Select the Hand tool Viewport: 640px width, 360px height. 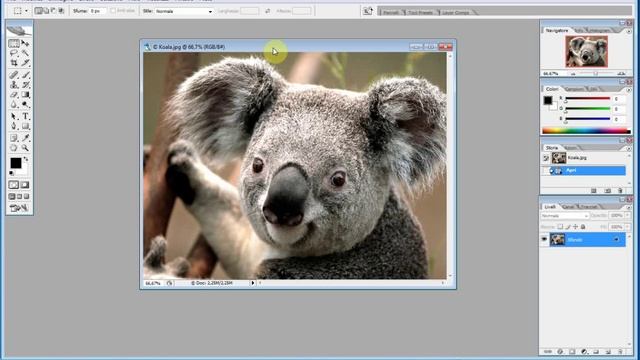[x=14, y=148]
